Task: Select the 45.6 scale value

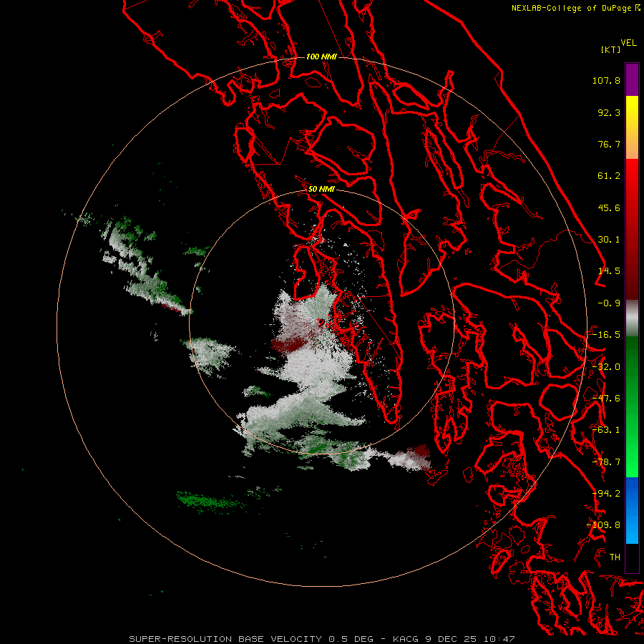Action: [609, 208]
